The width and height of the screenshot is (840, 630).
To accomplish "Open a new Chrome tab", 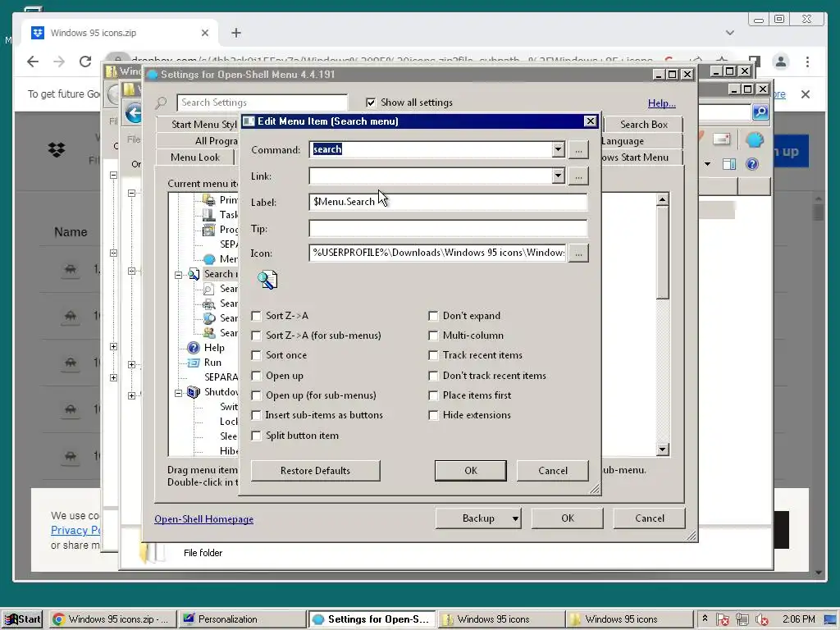I will pos(236,33).
